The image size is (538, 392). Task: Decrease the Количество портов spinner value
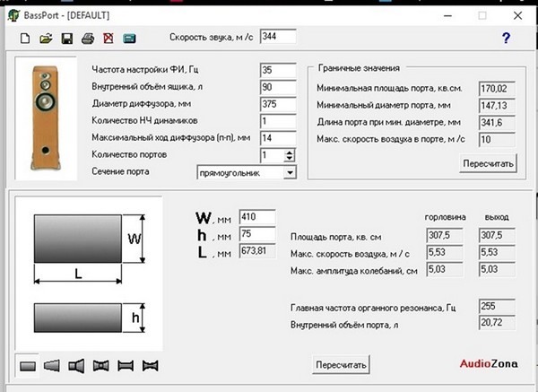[290, 159]
